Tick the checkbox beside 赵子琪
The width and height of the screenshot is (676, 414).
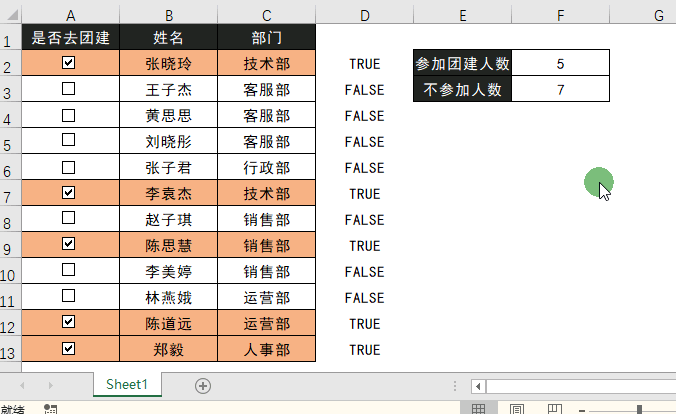[x=68, y=218]
